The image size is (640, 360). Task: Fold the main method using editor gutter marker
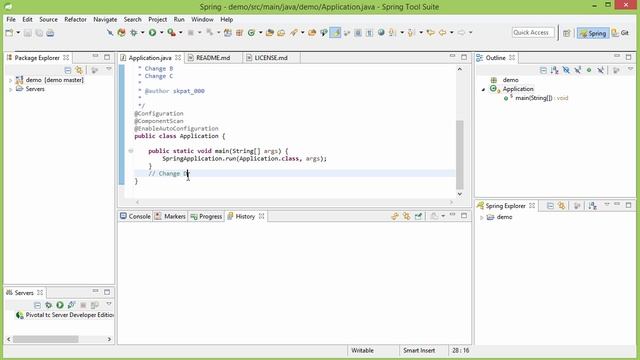point(131,151)
